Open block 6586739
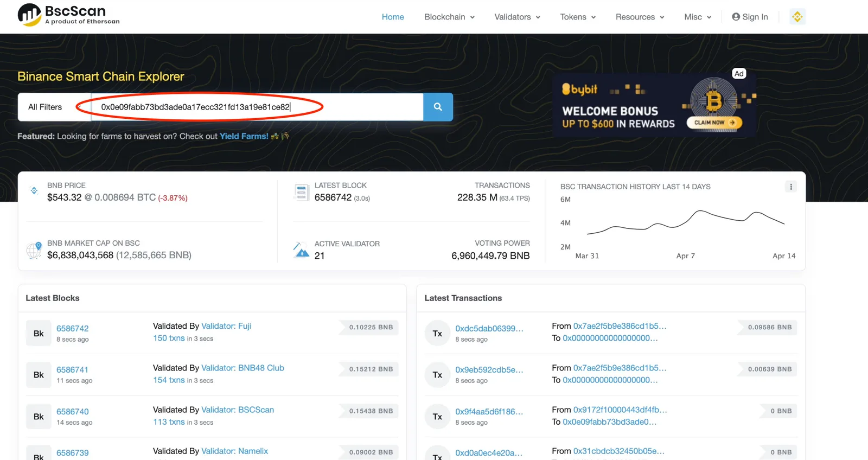This screenshot has width=868, height=460. click(x=73, y=452)
